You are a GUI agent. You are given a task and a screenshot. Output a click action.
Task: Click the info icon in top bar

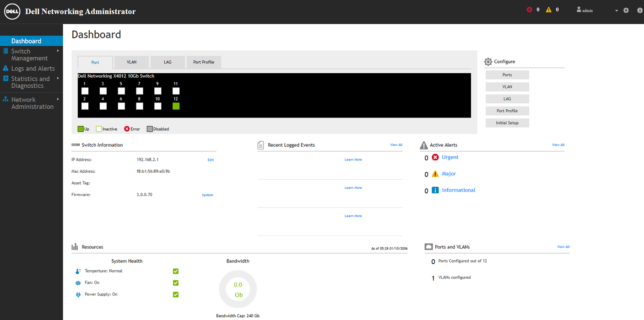pos(640,10)
